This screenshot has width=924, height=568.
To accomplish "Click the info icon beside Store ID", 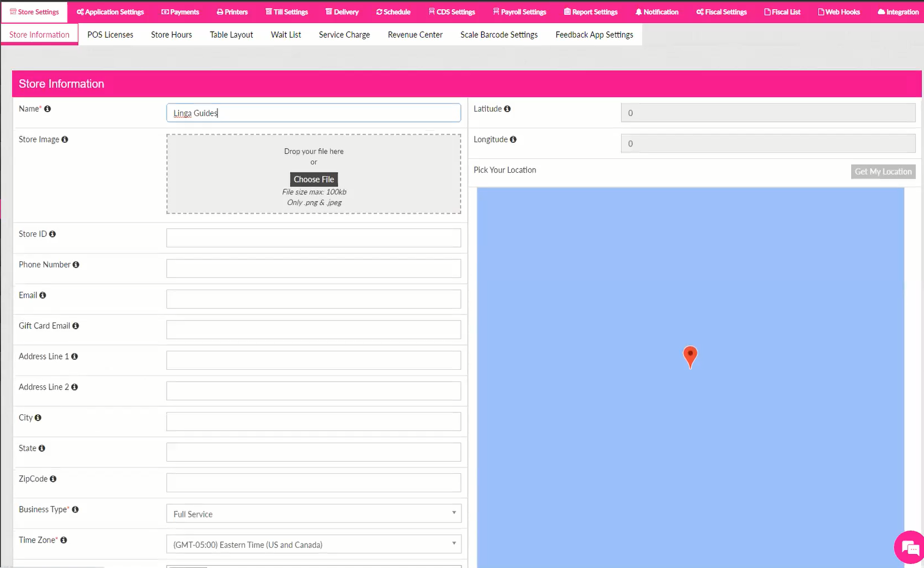I will (x=53, y=234).
